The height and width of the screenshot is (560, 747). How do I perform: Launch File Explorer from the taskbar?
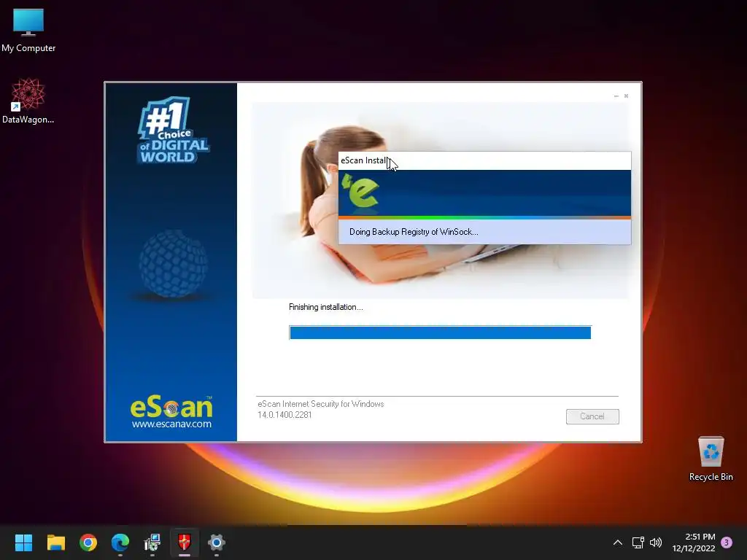[55, 542]
